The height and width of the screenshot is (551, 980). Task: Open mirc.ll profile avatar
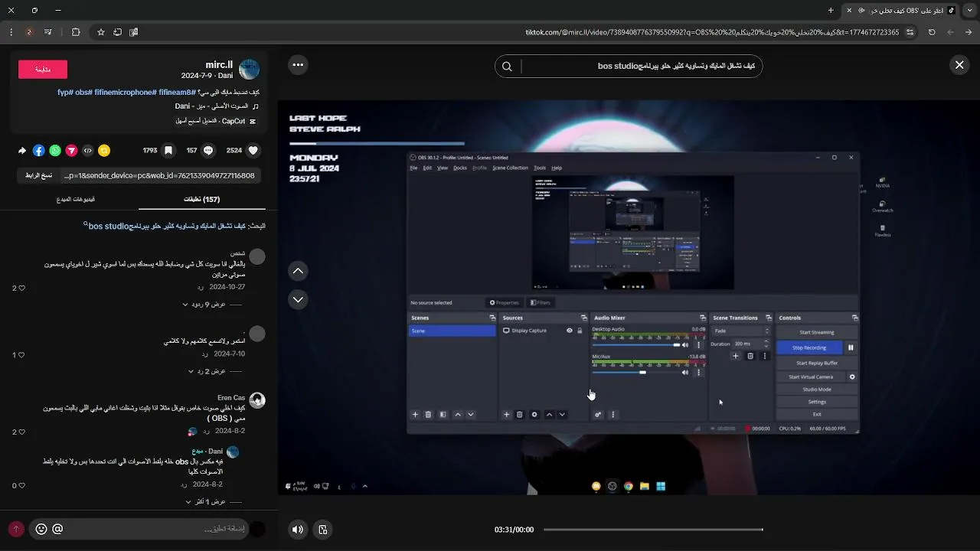click(x=250, y=70)
